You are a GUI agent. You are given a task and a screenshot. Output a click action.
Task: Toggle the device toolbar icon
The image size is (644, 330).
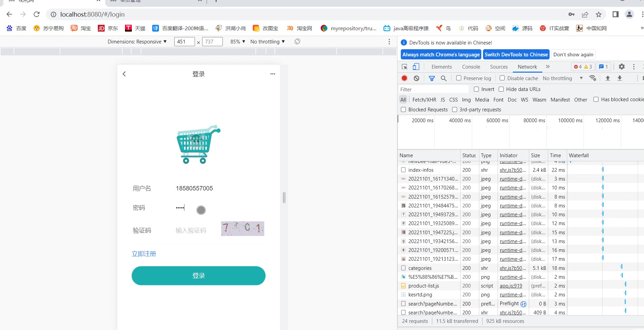(416, 67)
